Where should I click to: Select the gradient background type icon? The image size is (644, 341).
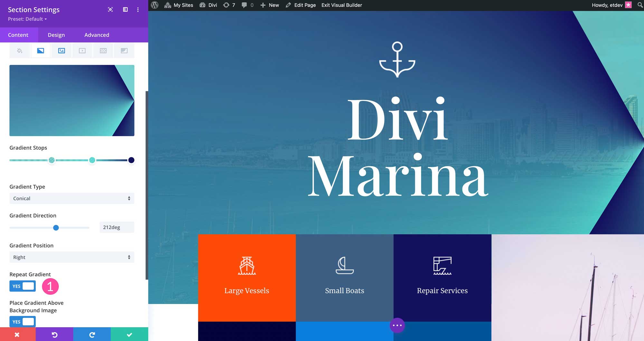click(41, 51)
